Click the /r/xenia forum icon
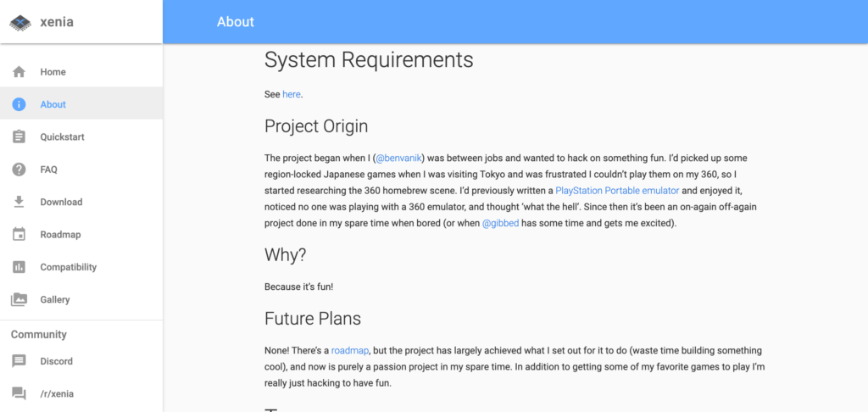Image resolution: width=868 pixels, height=412 pixels. coord(19,393)
